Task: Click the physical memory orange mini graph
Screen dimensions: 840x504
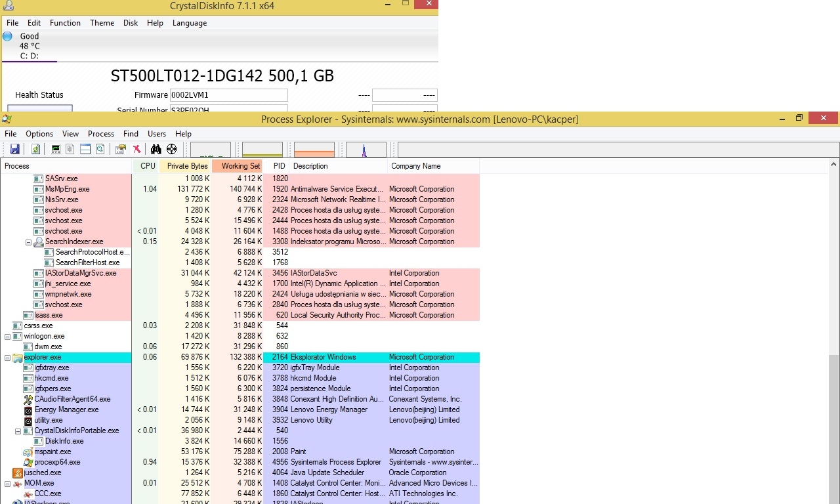Action: coord(314,150)
